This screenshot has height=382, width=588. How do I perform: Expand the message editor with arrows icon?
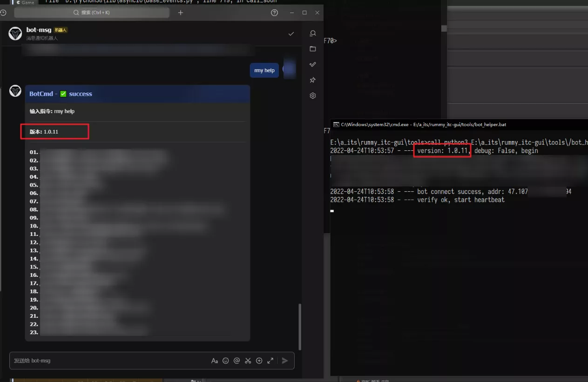270,361
